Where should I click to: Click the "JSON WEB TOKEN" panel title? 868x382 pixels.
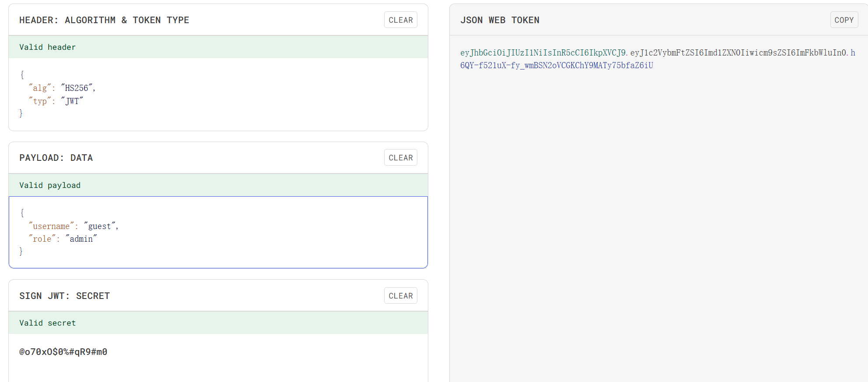click(500, 20)
